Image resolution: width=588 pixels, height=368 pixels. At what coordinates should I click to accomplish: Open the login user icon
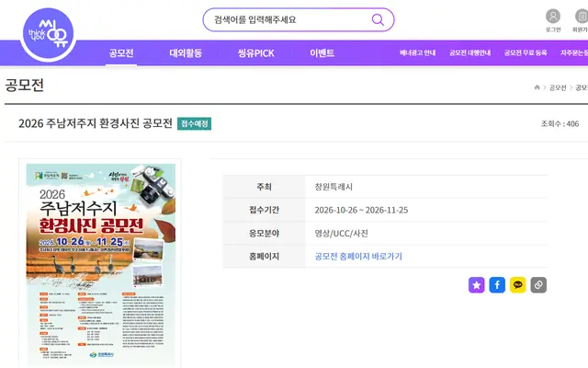click(x=553, y=17)
